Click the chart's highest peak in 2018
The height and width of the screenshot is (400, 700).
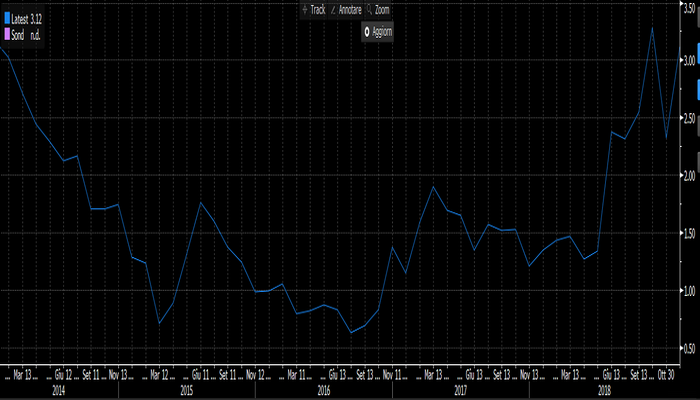click(652, 27)
